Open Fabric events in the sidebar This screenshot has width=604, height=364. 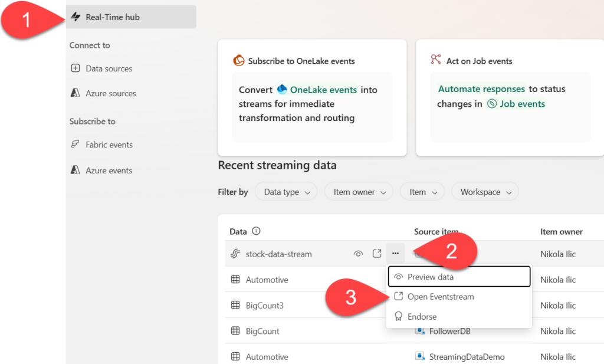click(109, 145)
